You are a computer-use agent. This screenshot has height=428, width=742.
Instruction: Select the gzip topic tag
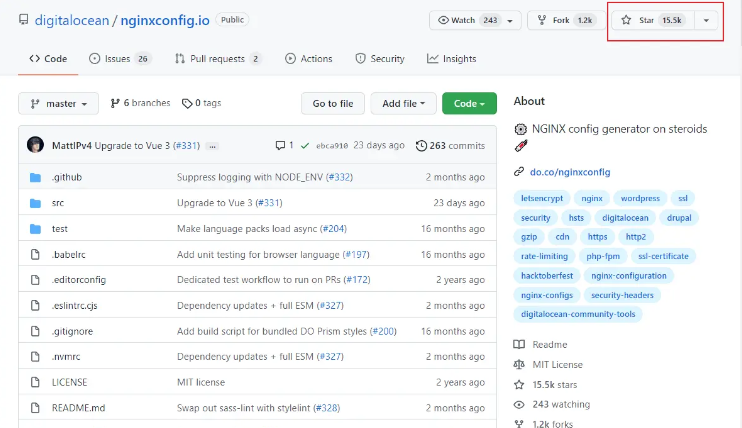pos(529,237)
